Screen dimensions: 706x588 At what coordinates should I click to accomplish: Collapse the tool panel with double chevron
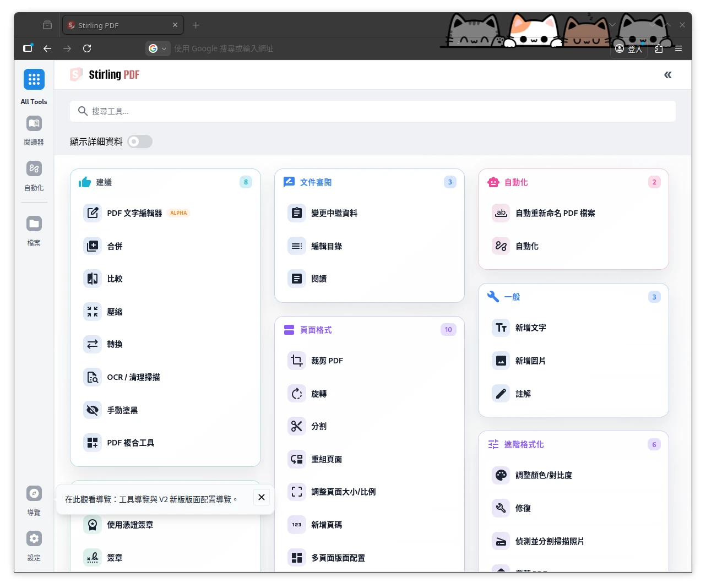pos(667,75)
